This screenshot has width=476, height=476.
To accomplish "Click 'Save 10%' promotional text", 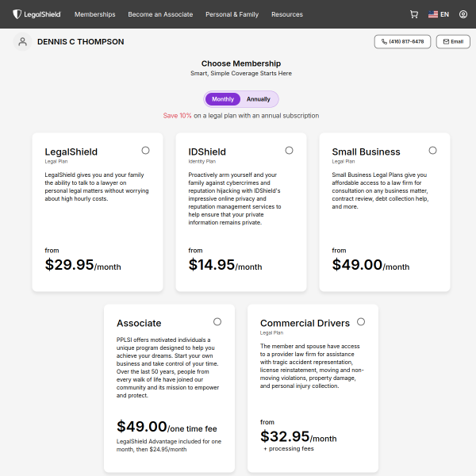I will click(x=177, y=116).
